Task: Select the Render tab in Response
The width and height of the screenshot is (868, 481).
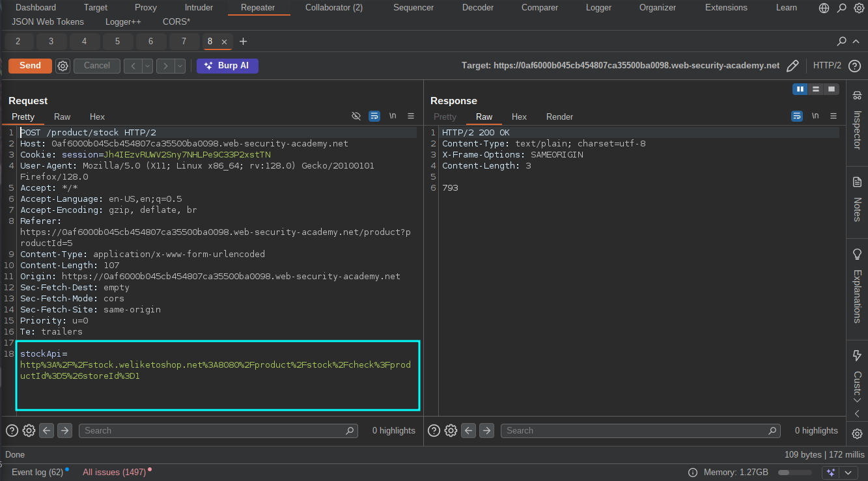Action: pyautogui.click(x=559, y=117)
